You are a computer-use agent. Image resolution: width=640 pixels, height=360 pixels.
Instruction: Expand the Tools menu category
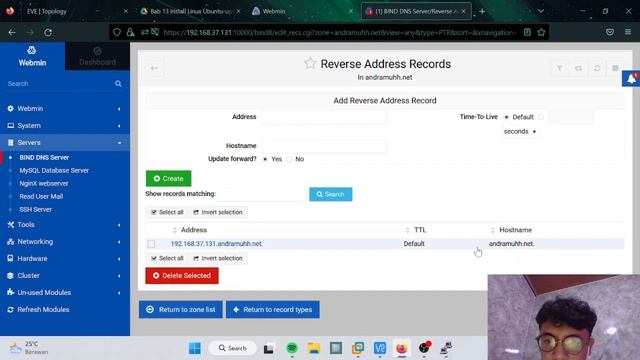point(65,225)
